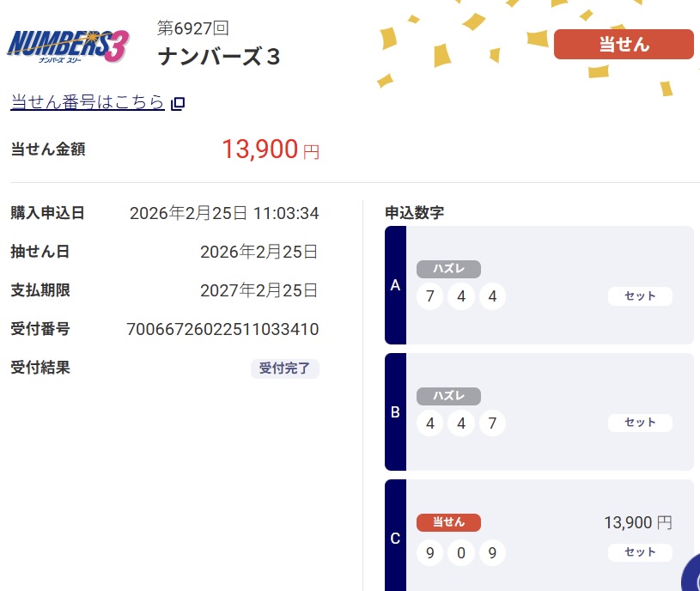Image resolution: width=700 pixels, height=591 pixels.
Task: Click the navy B row label
Action: click(x=395, y=412)
